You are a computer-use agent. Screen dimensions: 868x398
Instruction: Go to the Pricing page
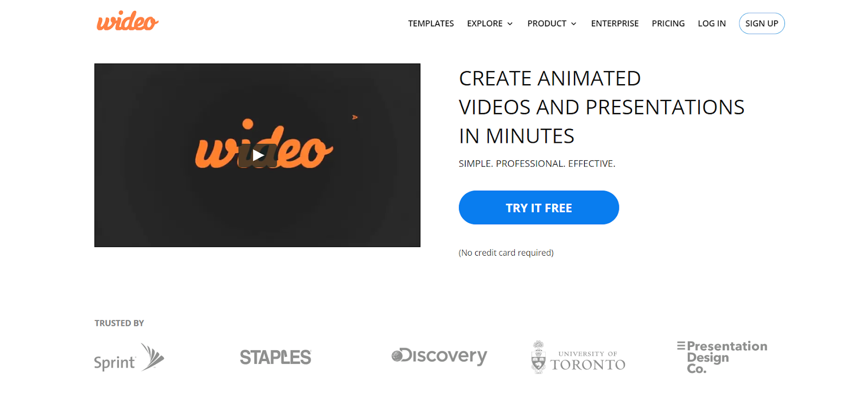(x=668, y=23)
